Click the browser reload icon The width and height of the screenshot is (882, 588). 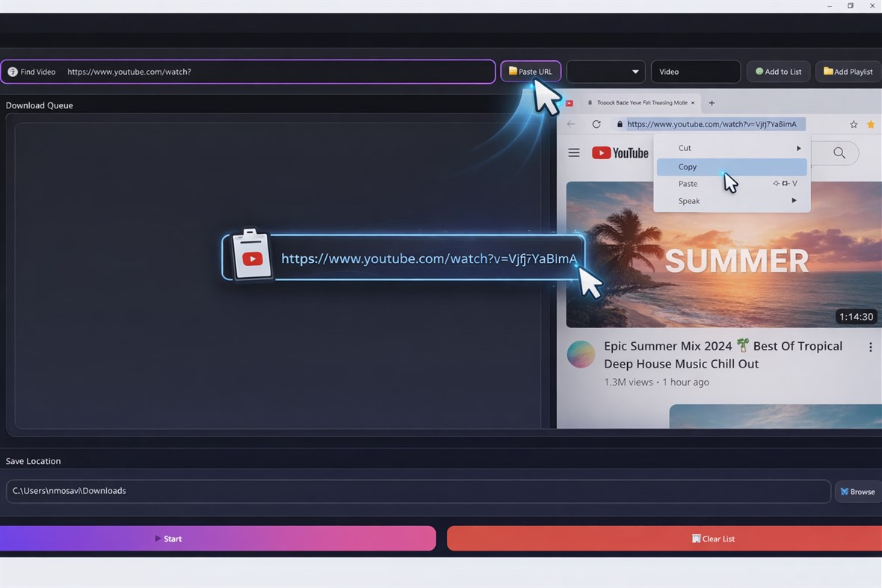click(596, 124)
